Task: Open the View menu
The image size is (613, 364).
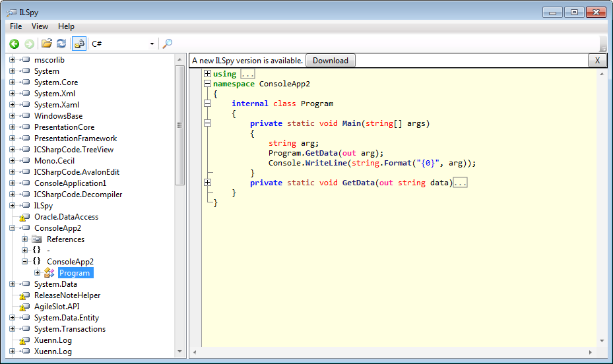Action: [40, 26]
